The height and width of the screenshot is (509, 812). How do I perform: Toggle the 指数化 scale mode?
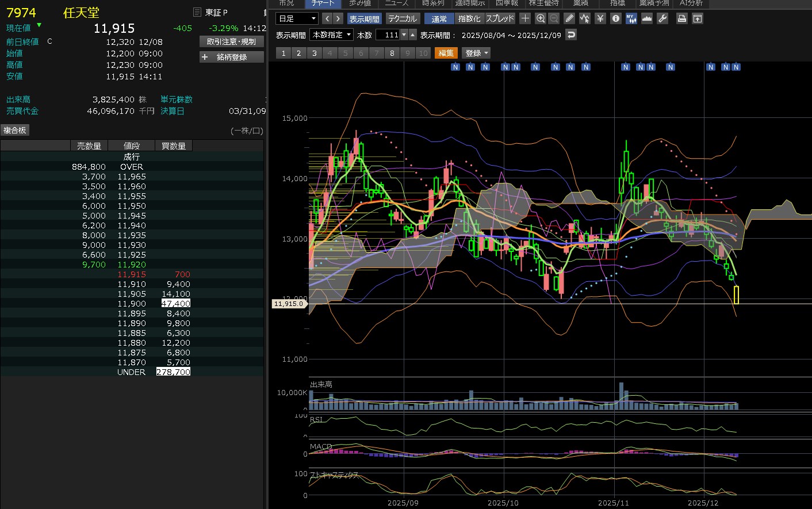(x=469, y=18)
